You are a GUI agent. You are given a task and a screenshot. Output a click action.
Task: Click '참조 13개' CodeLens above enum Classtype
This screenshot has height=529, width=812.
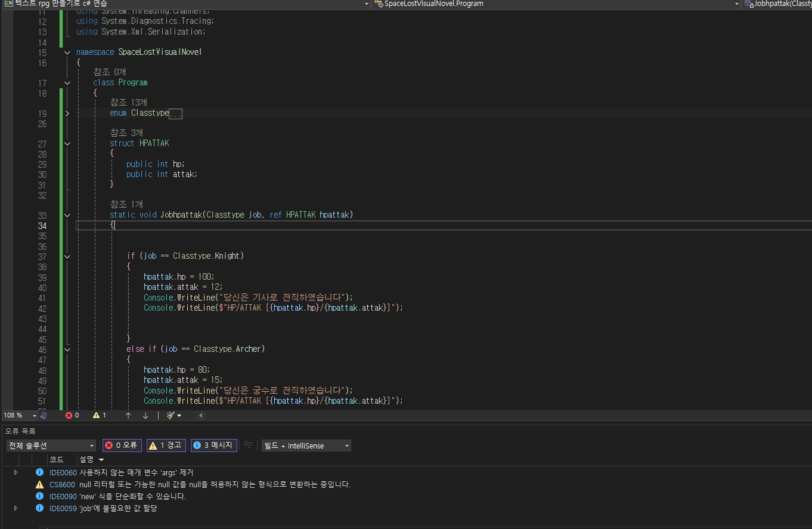coord(129,103)
